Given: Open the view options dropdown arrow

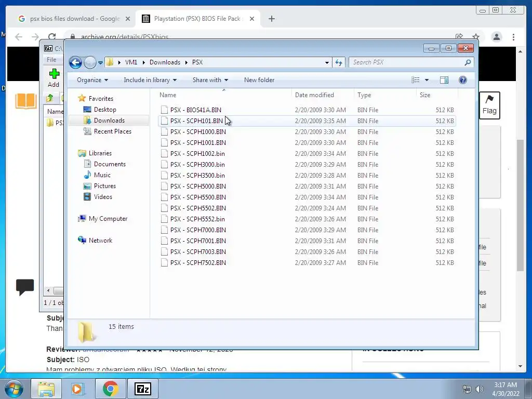Looking at the screenshot, I should [x=427, y=80].
